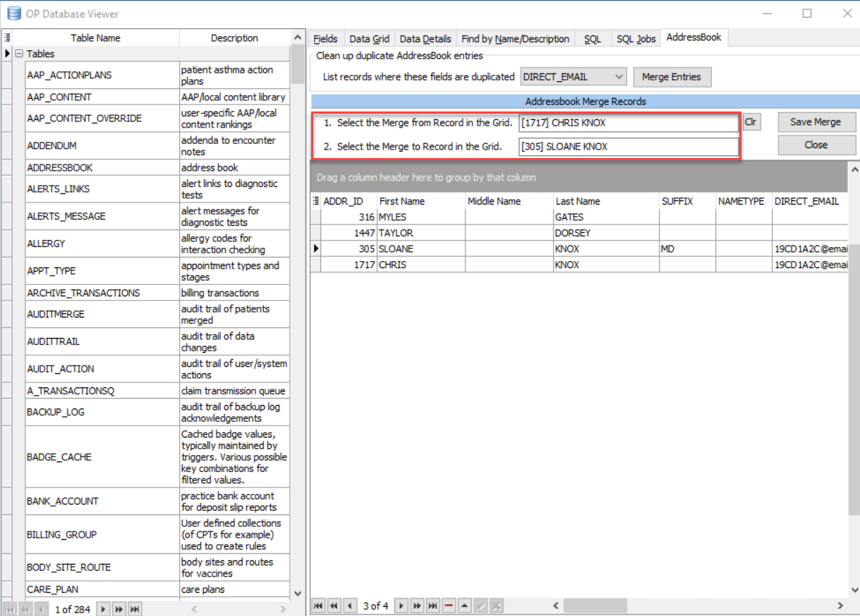
Task: Click the DORSEY last name cell
Action: click(x=606, y=233)
